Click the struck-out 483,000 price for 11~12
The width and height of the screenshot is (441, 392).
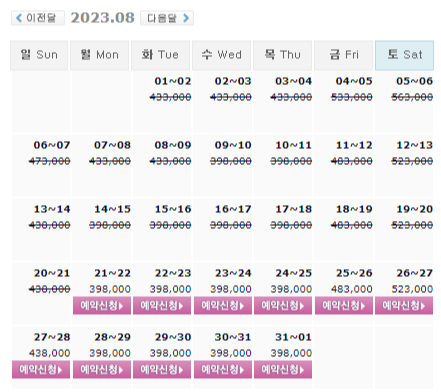(x=352, y=161)
